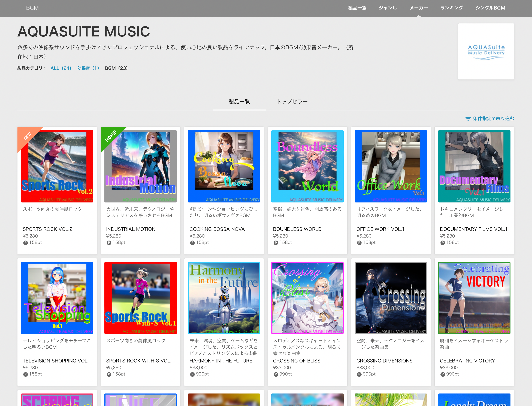
Task: Click the COOKING BOSSA NOVA title
Action: 217,229
